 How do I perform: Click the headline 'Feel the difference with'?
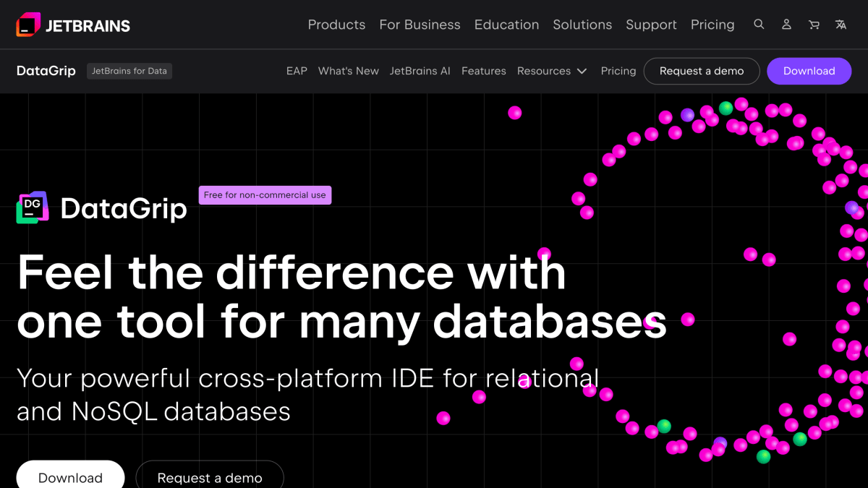(x=292, y=272)
